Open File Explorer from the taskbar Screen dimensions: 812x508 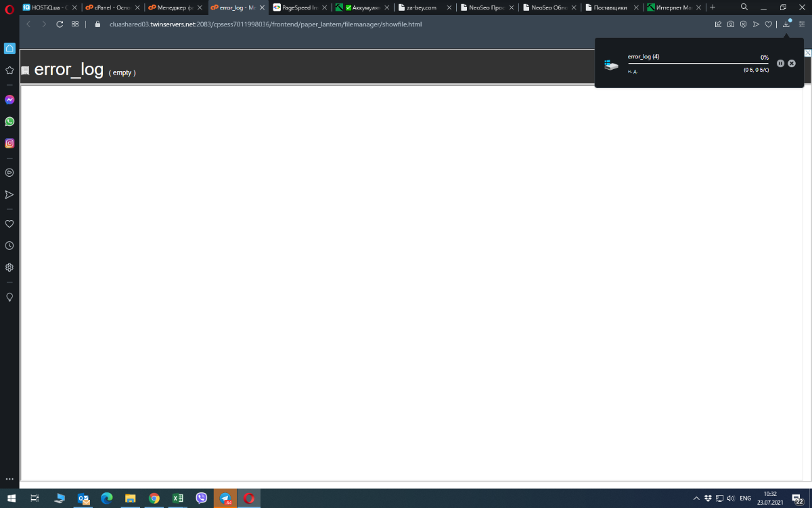131,499
